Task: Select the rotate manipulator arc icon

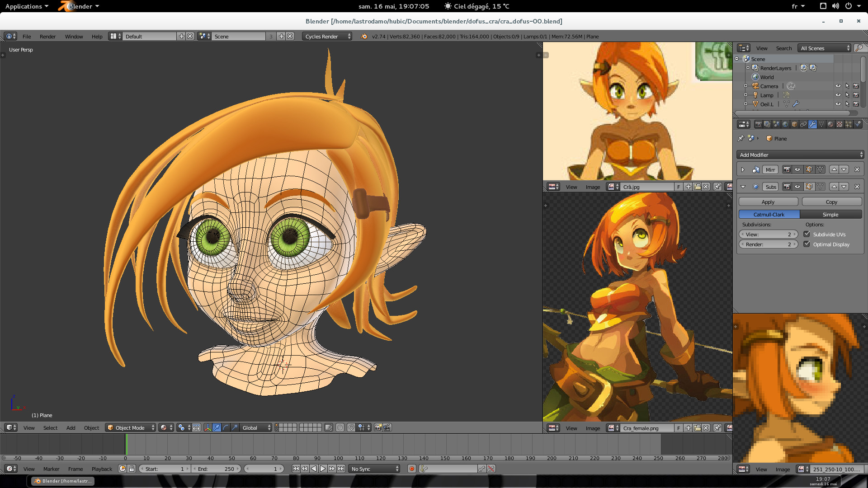Action: 226,427
